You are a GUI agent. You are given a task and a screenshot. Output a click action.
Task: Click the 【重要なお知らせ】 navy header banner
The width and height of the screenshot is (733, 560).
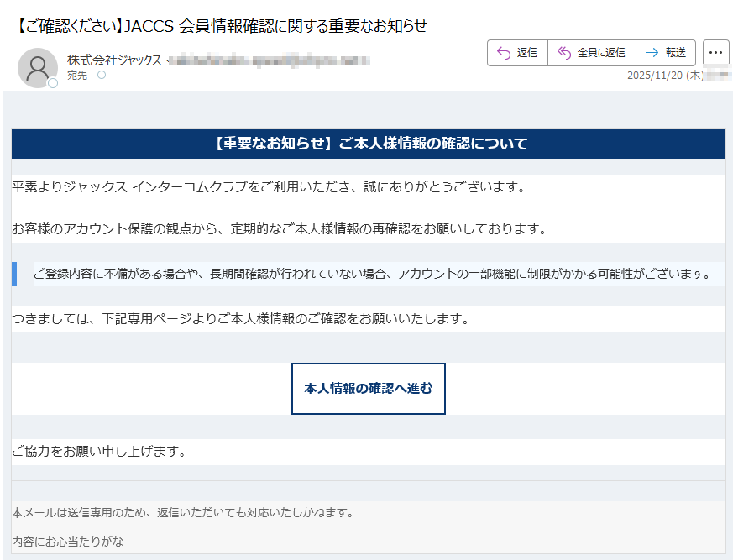tap(369, 144)
